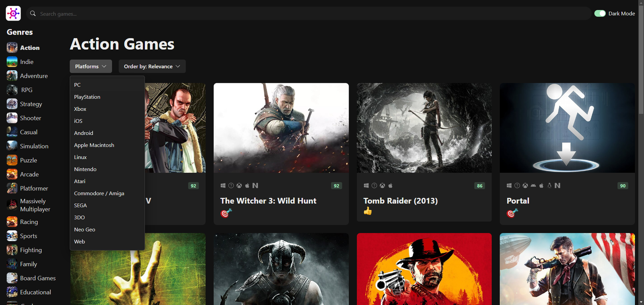
Task: Open The Witcher 3: Wild Hunt title
Action: click(x=268, y=201)
